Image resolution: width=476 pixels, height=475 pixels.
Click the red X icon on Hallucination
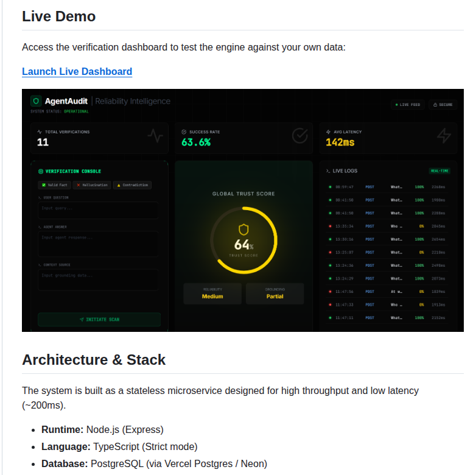coord(79,185)
